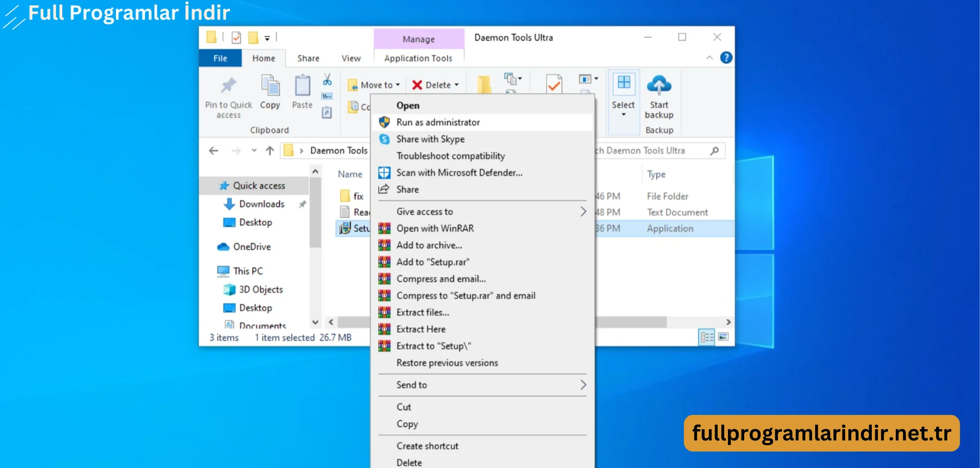Switch to the Home tab
The height and width of the screenshot is (468, 980).
263,58
